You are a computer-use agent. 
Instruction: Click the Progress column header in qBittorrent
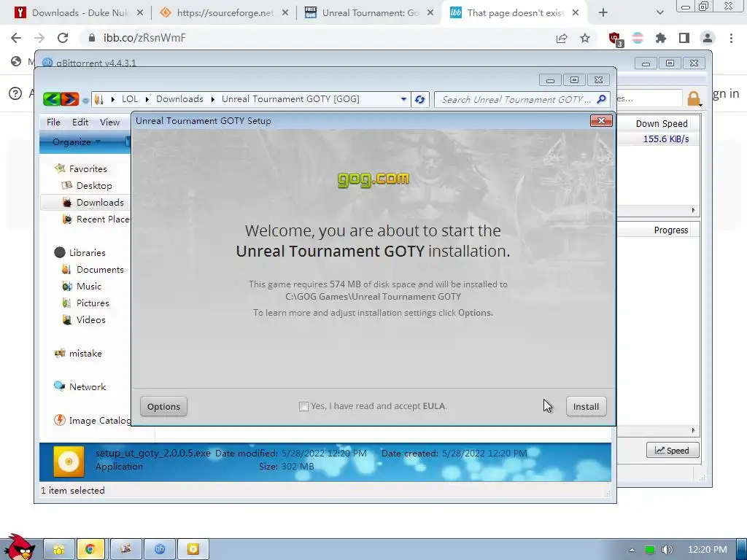671,230
